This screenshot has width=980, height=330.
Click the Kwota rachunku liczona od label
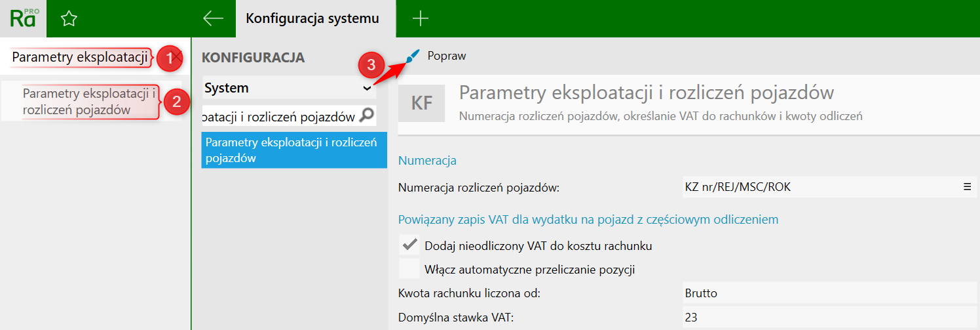point(469,293)
